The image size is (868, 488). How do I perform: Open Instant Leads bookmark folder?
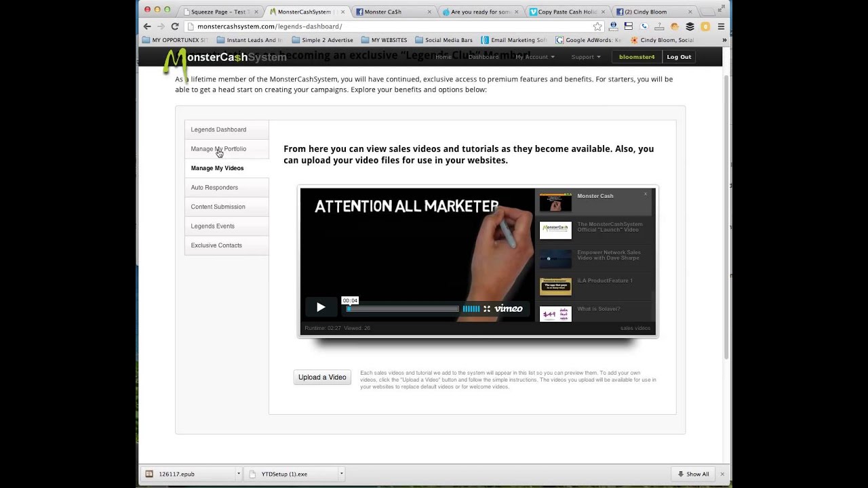point(250,40)
